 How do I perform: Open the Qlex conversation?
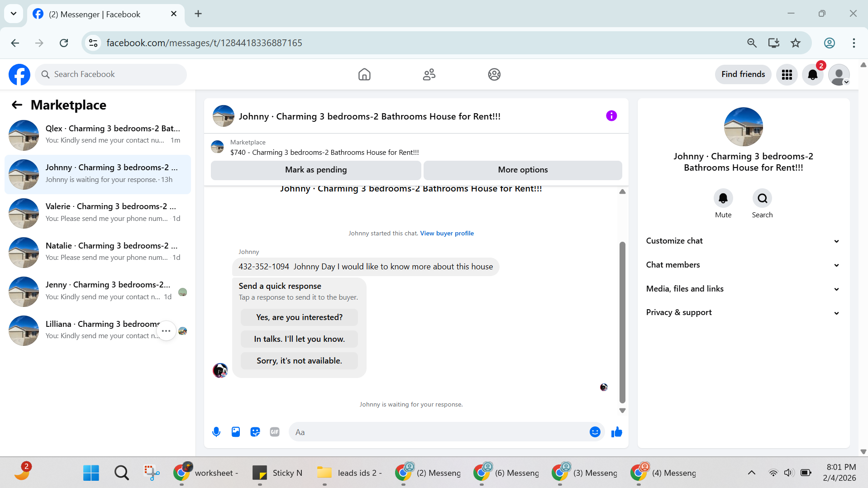[x=98, y=135]
